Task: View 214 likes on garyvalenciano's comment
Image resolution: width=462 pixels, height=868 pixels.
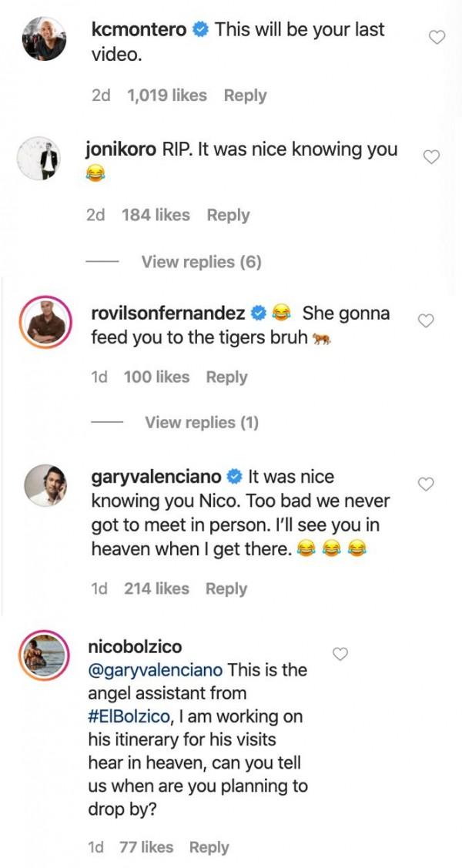Action: (x=156, y=588)
